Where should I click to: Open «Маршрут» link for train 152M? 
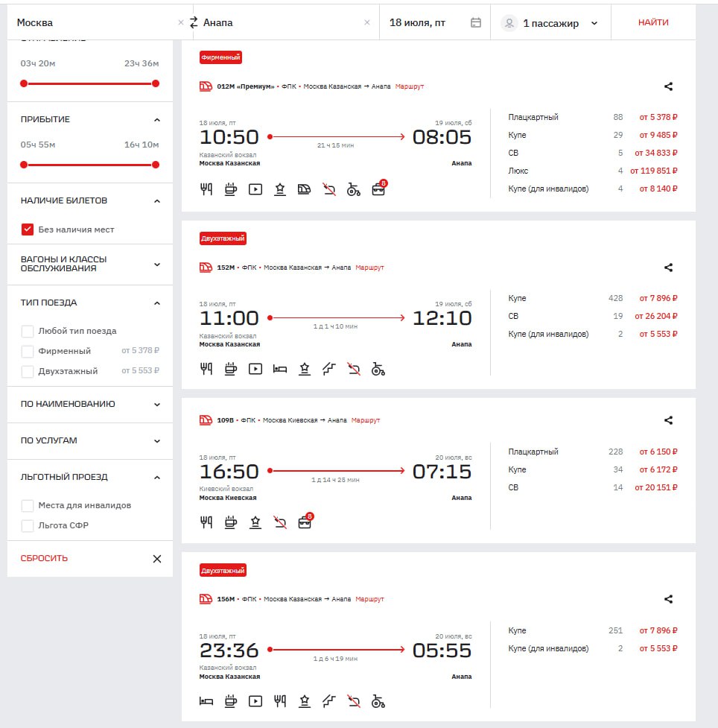pyautogui.click(x=369, y=268)
